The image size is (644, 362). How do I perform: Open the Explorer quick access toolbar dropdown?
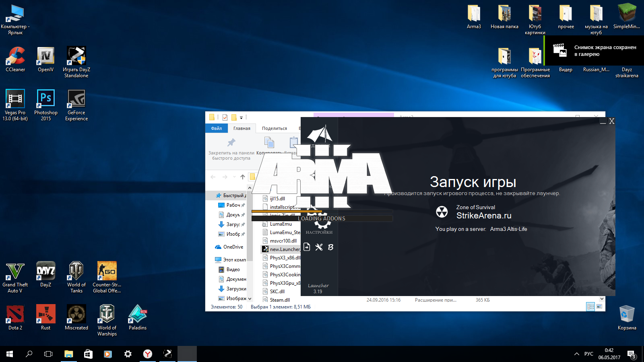(241, 117)
